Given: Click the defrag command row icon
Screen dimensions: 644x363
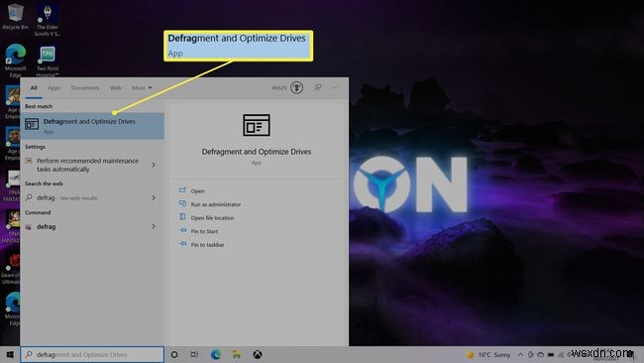Looking at the screenshot, I should 29,227.
